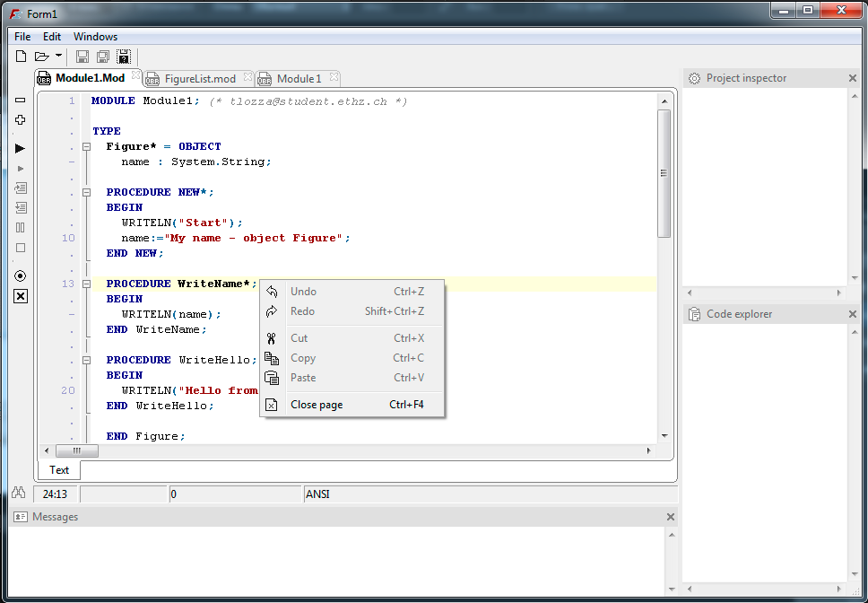Image resolution: width=868 pixels, height=603 pixels.
Task: Click the Save floppy disk icon
Action: (x=82, y=57)
